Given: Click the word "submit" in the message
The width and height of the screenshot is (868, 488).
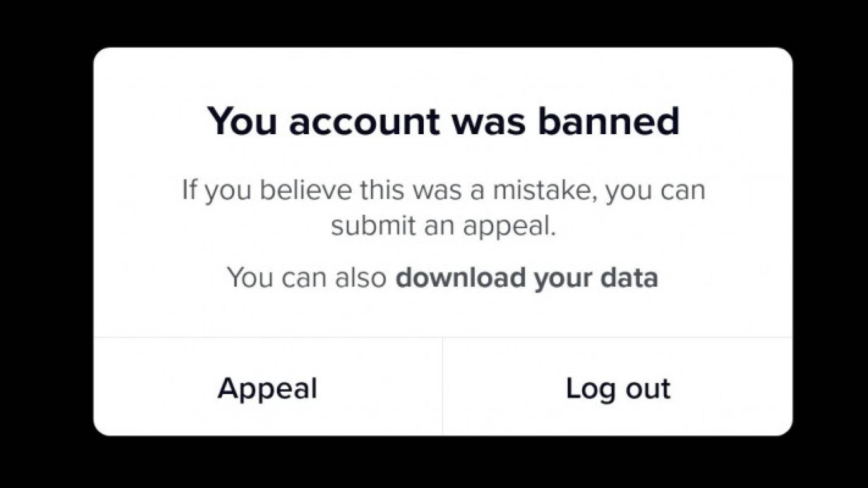Looking at the screenshot, I should tap(373, 225).
